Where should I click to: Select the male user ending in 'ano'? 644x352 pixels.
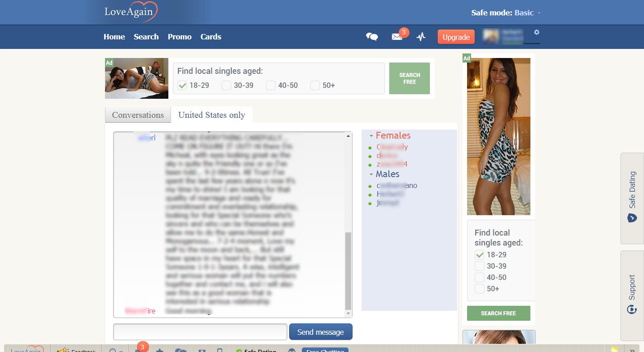[x=396, y=185]
